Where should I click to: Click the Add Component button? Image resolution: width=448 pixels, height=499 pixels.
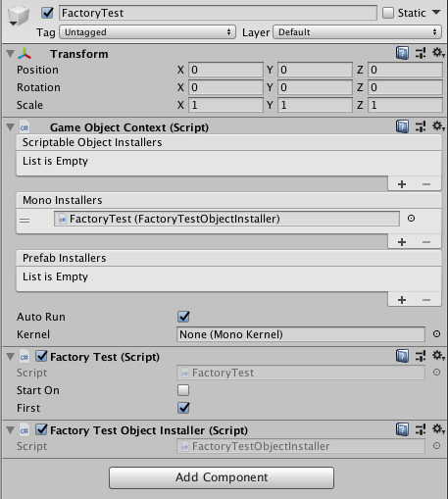pyautogui.click(x=222, y=477)
